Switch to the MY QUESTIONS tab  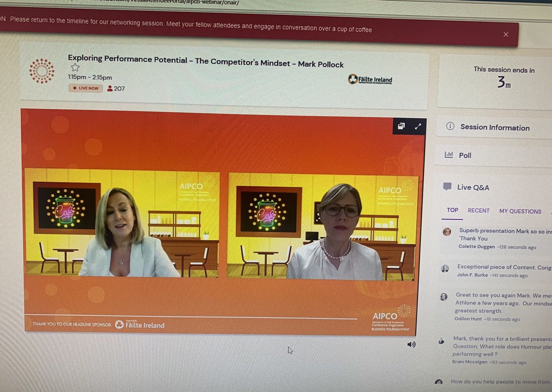point(520,211)
